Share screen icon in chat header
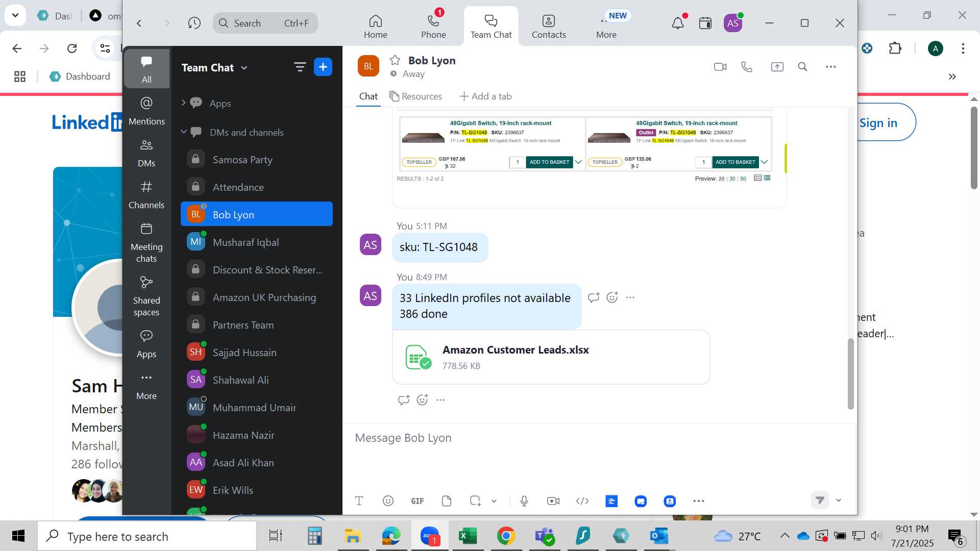This screenshot has height=551, width=980. (777, 67)
